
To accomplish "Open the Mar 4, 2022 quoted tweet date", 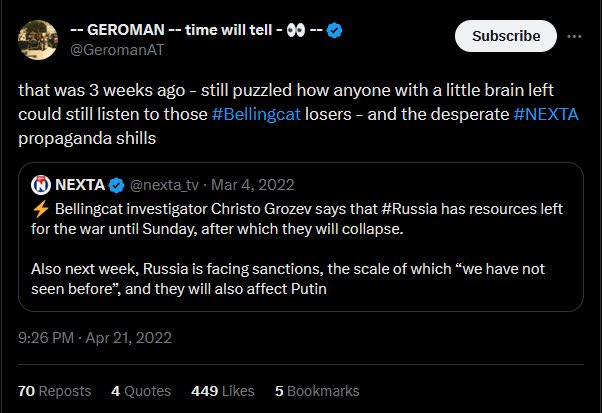I will tap(253, 185).
